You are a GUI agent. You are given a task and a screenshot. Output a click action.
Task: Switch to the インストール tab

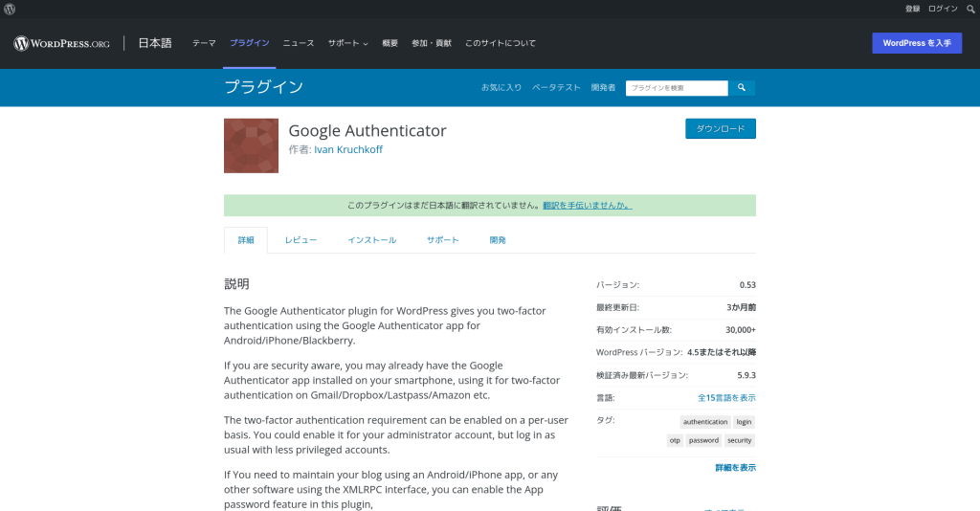[372, 240]
